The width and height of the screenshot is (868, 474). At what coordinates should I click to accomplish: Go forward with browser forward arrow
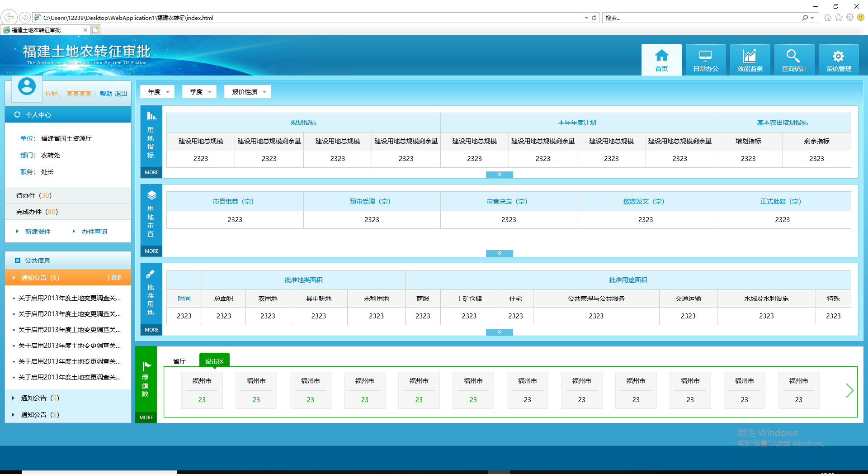25,18
